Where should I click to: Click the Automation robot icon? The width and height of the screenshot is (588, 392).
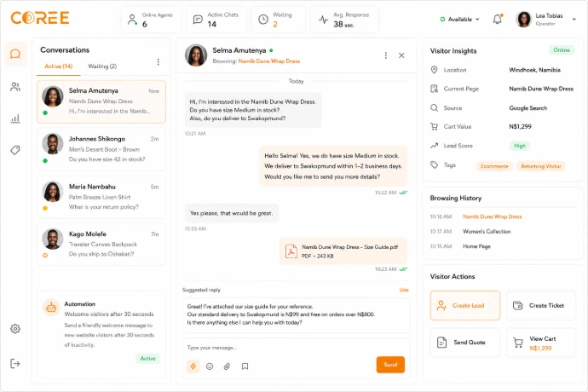(x=51, y=308)
